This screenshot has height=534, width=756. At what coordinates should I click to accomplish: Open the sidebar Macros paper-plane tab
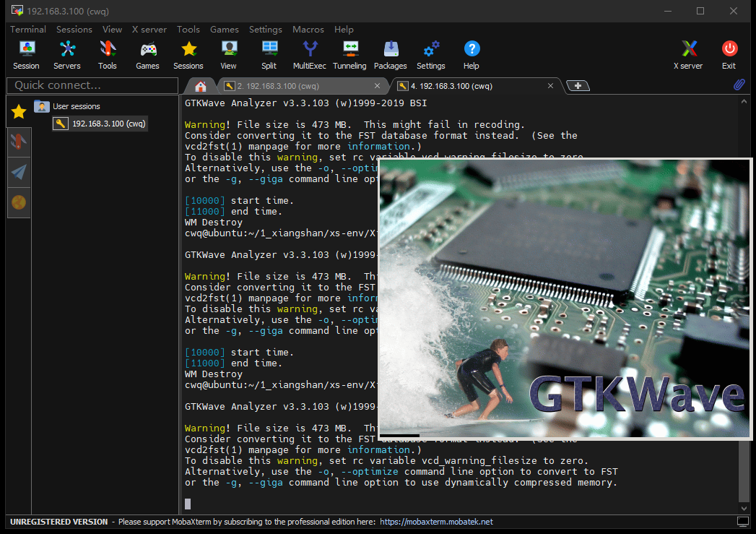click(x=19, y=172)
